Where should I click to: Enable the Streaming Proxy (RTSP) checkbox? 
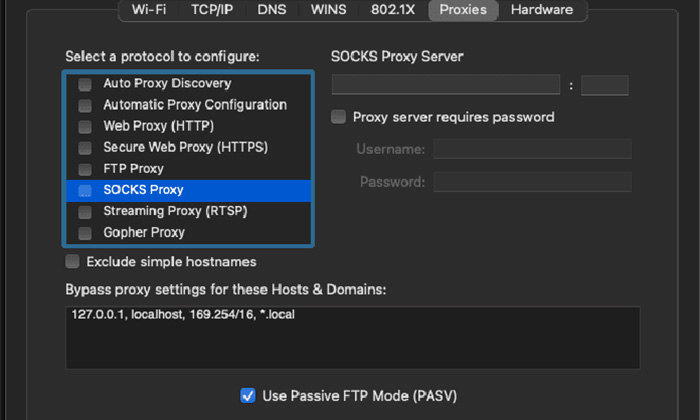pyautogui.click(x=85, y=212)
